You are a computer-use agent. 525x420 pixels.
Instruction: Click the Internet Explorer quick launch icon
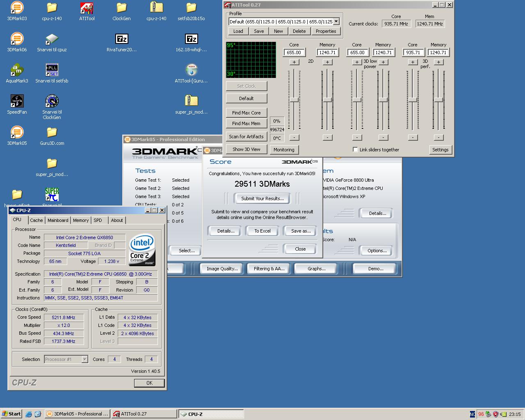click(29, 414)
